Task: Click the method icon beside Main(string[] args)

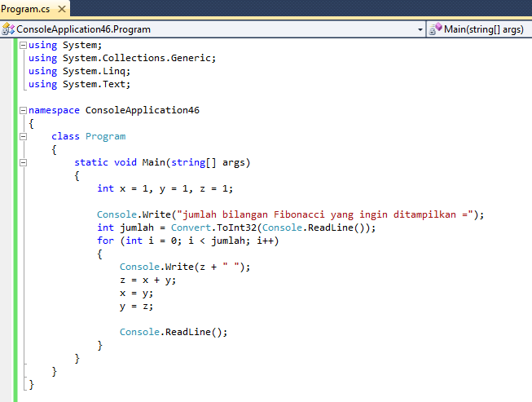Action: click(x=435, y=29)
